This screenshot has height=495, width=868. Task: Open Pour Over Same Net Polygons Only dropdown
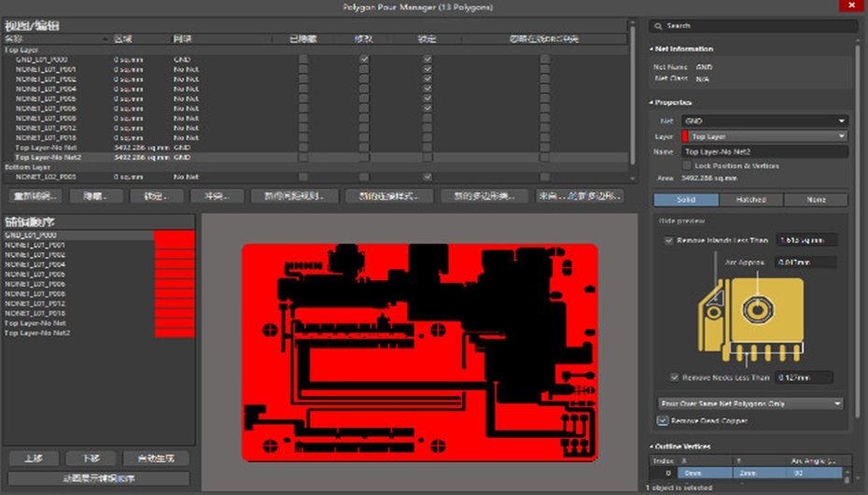(x=750, y=403)
